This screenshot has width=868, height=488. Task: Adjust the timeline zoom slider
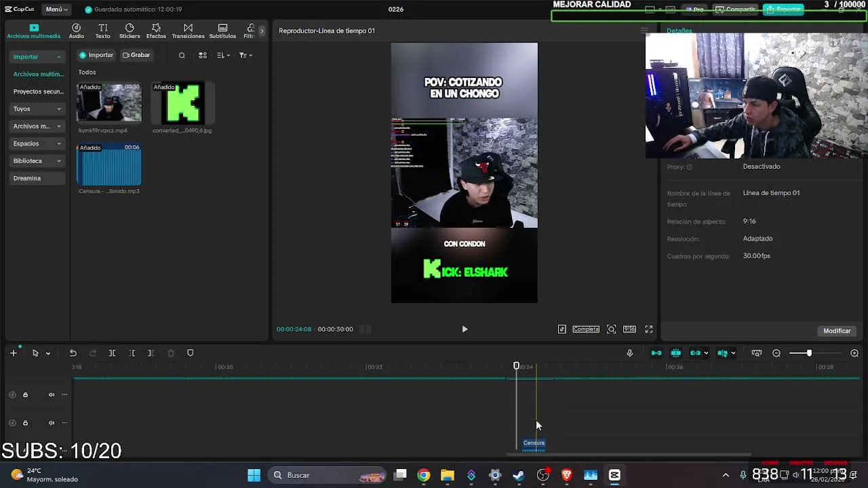click(809, 353)
